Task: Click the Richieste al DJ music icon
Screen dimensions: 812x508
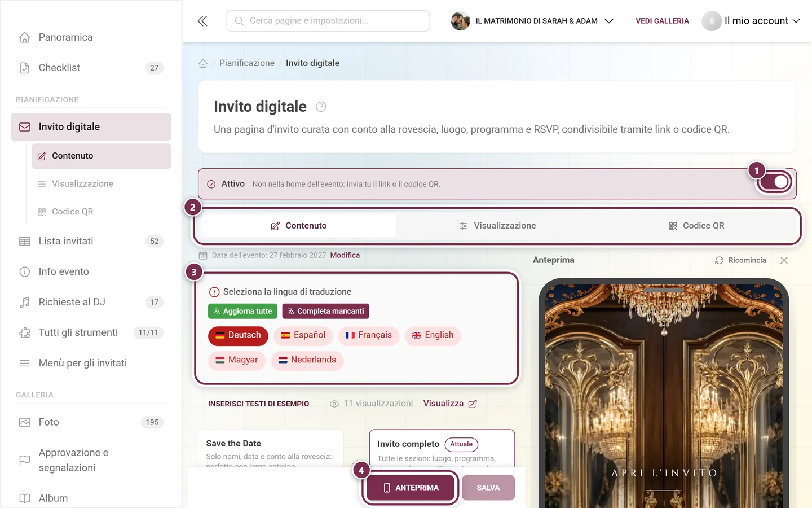Action: (25, 302)
